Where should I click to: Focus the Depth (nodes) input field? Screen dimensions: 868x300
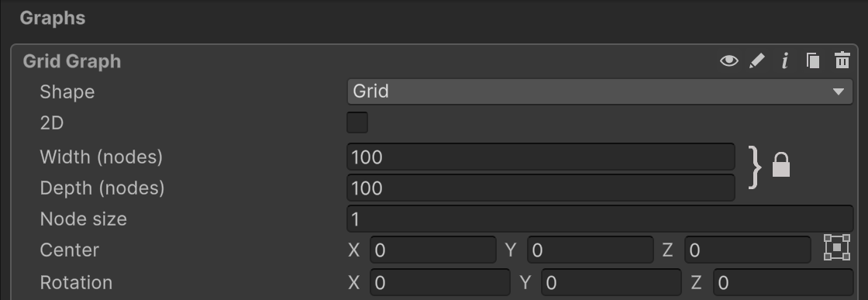(x=541, y=188)
